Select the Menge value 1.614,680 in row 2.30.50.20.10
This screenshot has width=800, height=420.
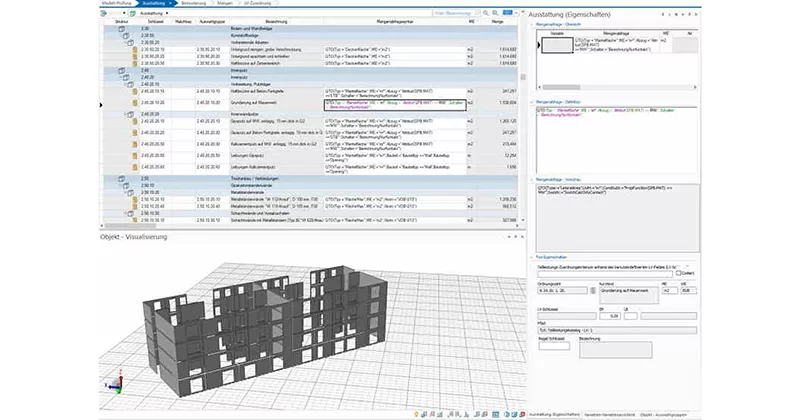507,50
